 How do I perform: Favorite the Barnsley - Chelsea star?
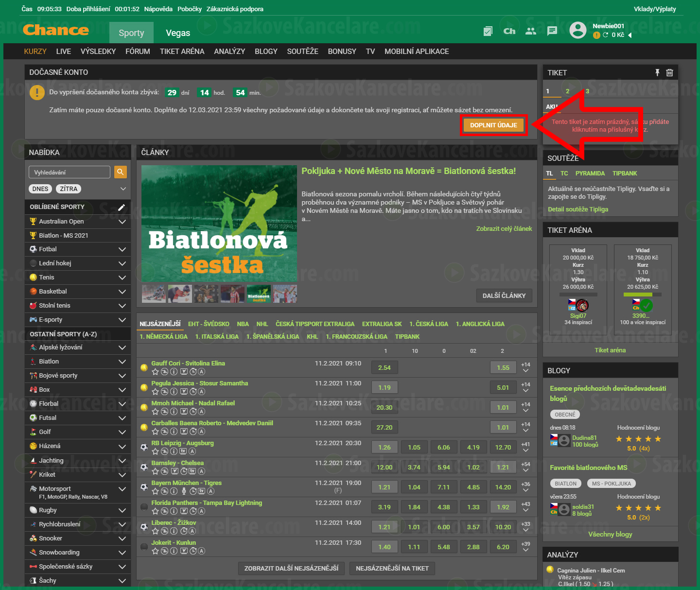pyautogui.click(x=155, y=471)
